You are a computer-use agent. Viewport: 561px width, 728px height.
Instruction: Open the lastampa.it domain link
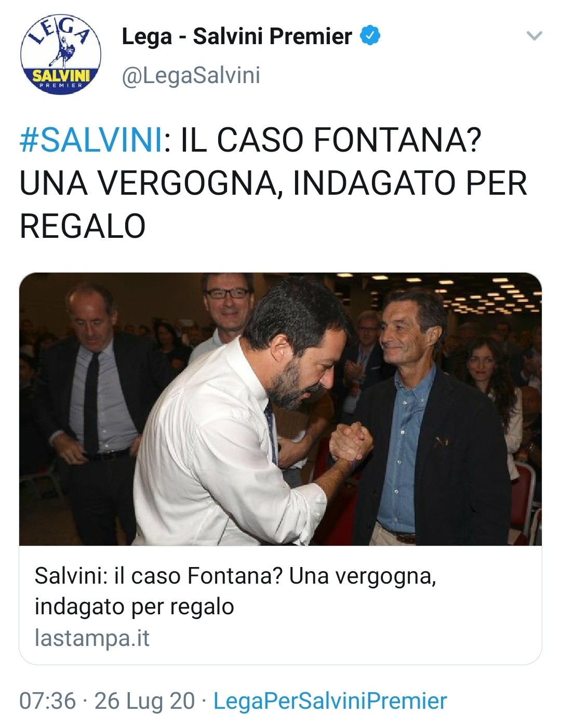[x=92, y=638]
